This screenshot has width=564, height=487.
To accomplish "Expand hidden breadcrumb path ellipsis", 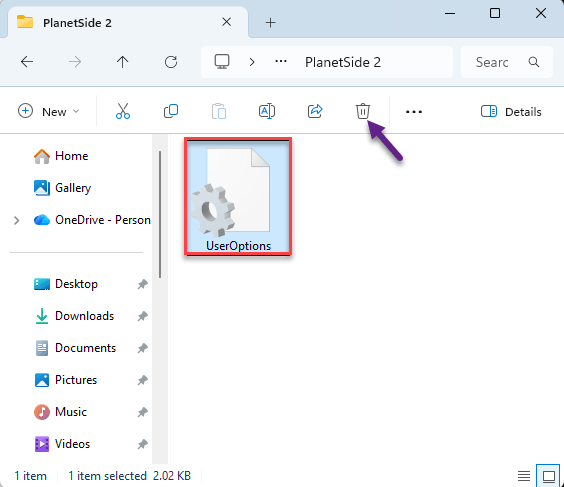I will [x=281, y=62].
